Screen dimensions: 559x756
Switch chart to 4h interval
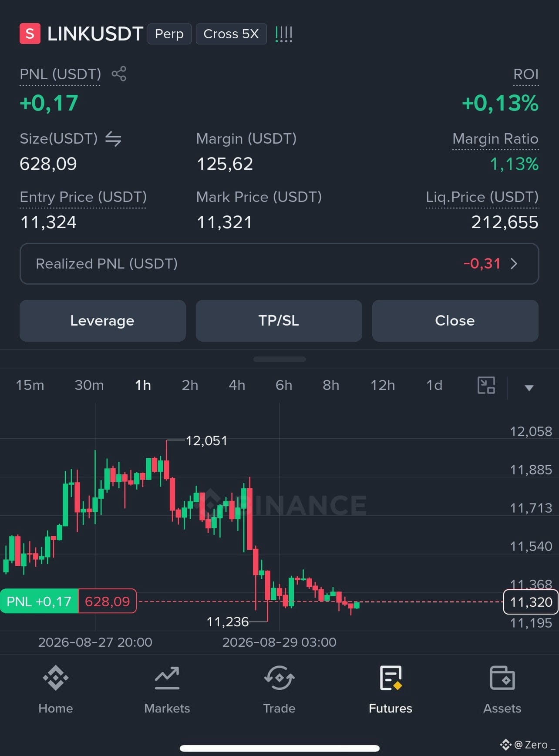pyautogui.click(x=237, y=385)
